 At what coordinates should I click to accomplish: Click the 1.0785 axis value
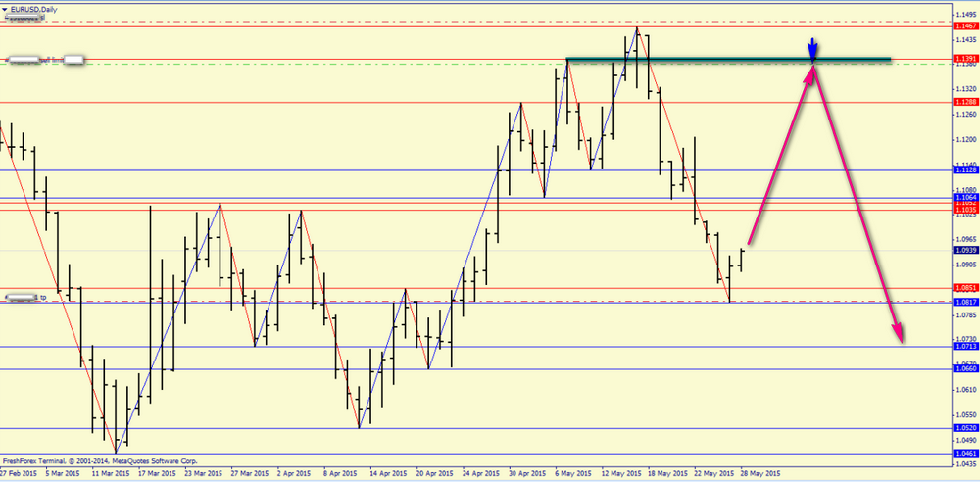966,314
